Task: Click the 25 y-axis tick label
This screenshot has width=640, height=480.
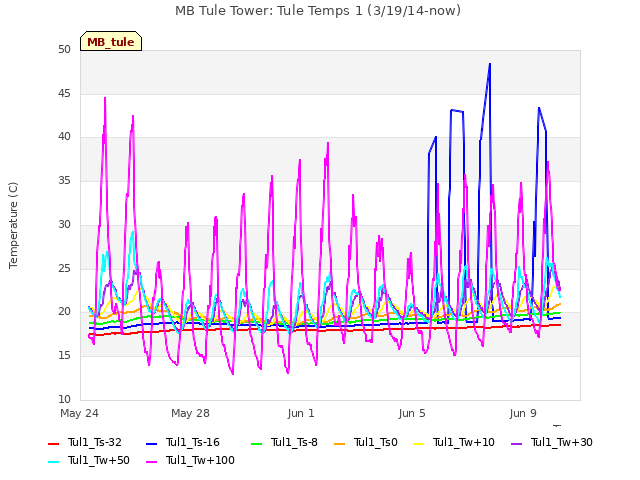Action: click(x=64, y=268)
